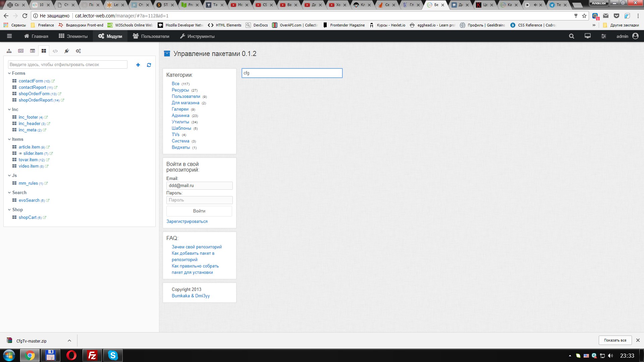The width and height of the screenshot is (644, 362).
Task: Open the search magnifier in top bar
Action: [572, 36]
